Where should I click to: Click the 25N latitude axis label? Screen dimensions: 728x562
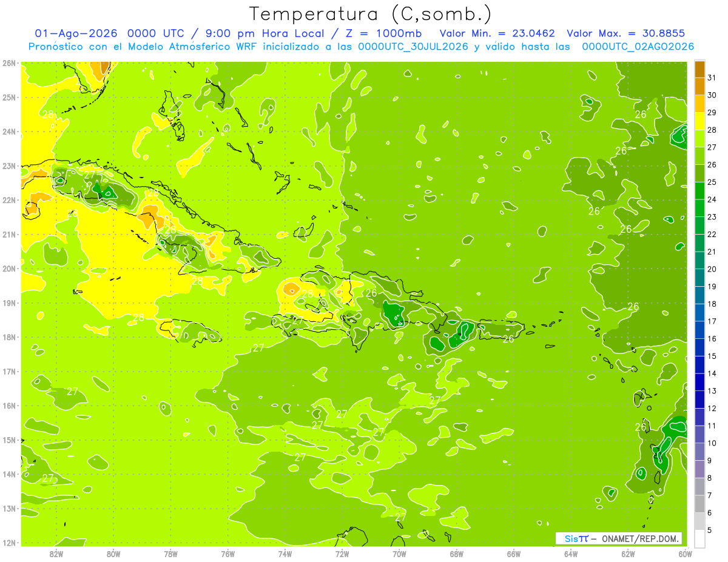[x=9, y=97]
